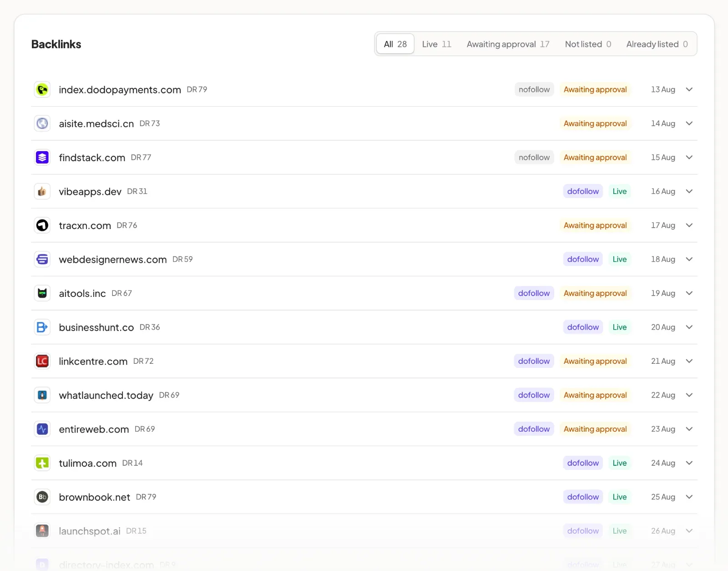Expand the aisite.medsci.cn row chevron
This screenshot has width=728, height=571.
689,123
